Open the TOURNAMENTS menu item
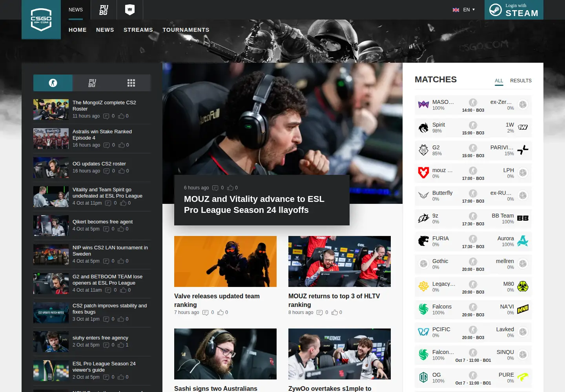 [186, 30]
